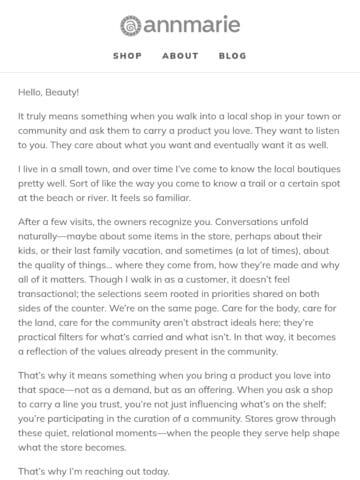The height and width of the screenshot is (480, 360).
Task: Click the line 'a reflection of the values'
Action: tap(148, 352)
